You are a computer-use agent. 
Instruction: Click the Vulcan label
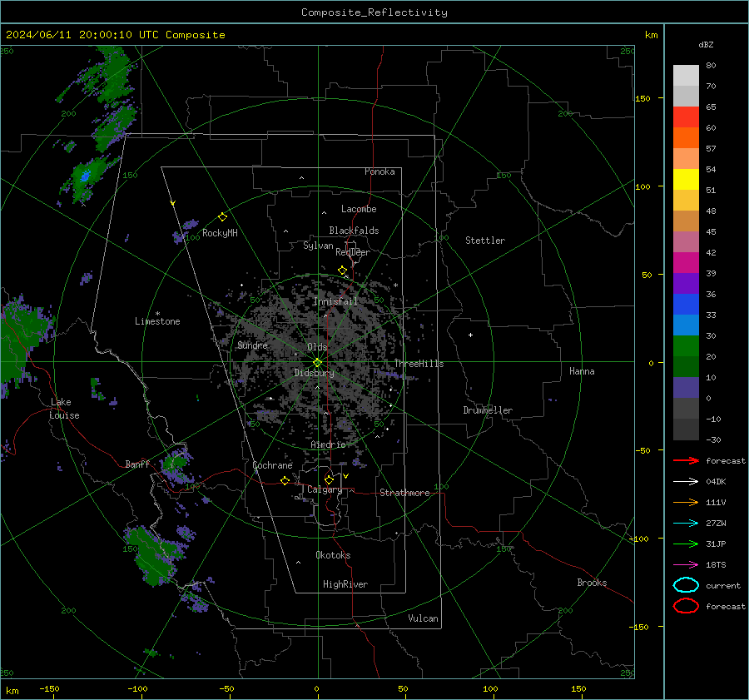(423, 618)
